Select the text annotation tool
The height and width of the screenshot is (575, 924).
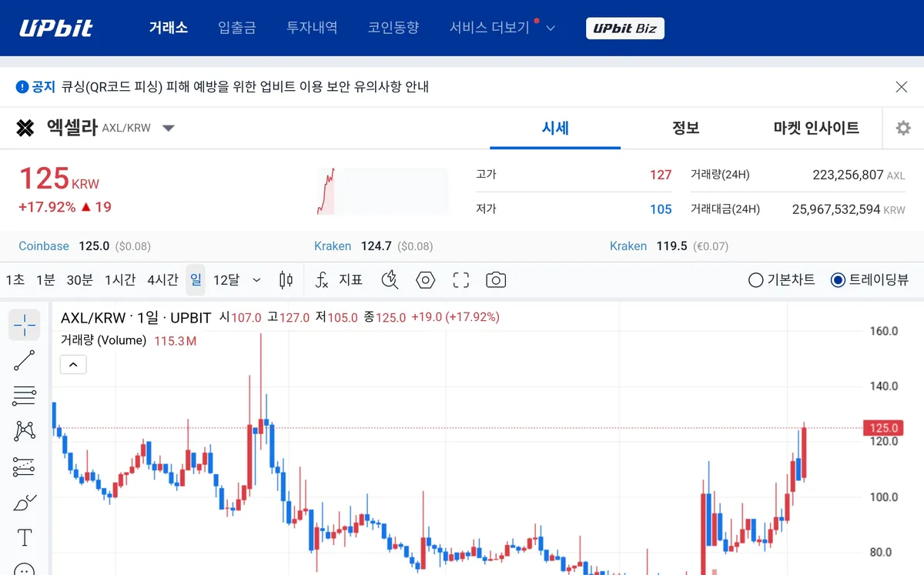point(25,537)
